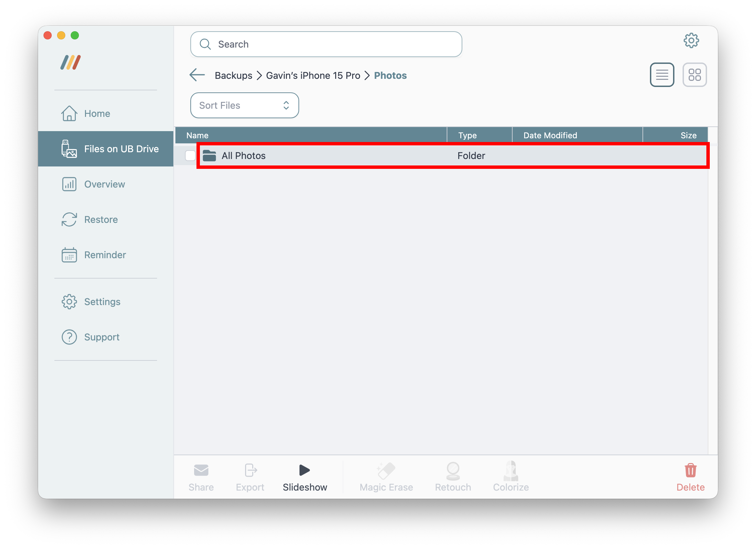The height and width of the screenshot is (549, 756).
Task: Select the All Photos folder name
Action: click(243, 156)
